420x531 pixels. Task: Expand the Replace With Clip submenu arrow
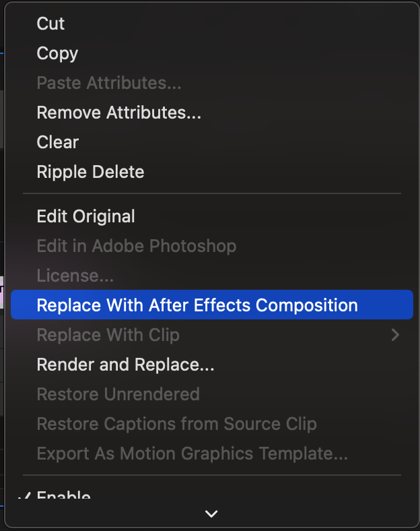pos(395,335)
